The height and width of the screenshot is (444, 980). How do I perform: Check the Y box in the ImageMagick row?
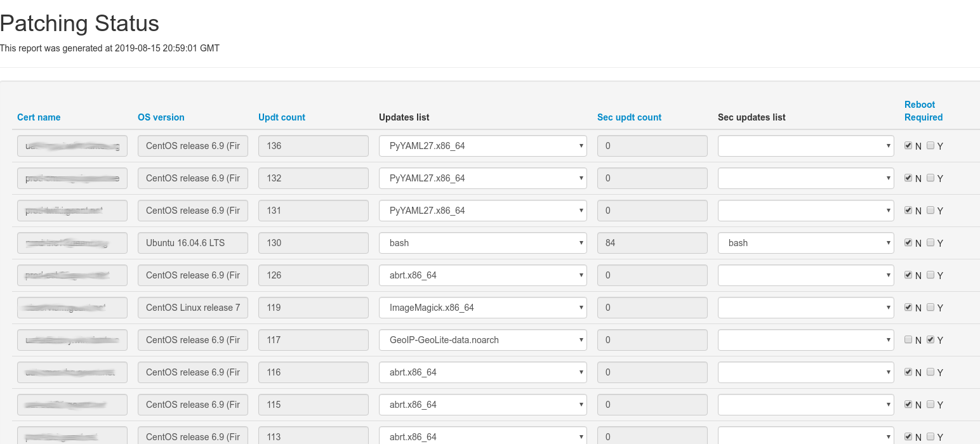[930, 307]
